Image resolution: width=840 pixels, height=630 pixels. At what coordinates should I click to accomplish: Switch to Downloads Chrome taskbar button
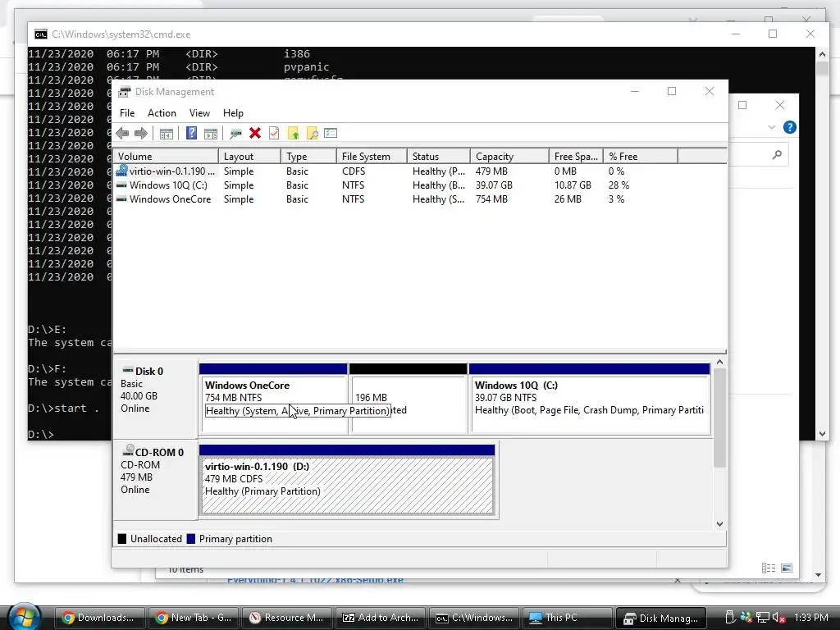(100, 618)
